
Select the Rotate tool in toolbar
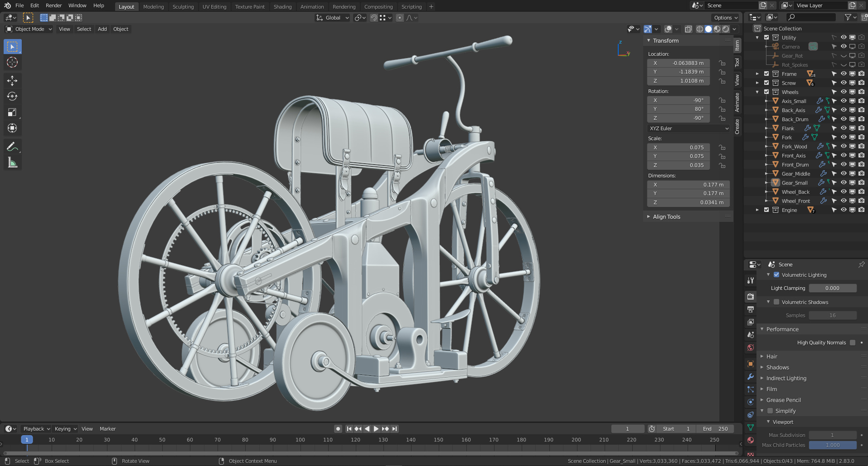coord(12,97)
